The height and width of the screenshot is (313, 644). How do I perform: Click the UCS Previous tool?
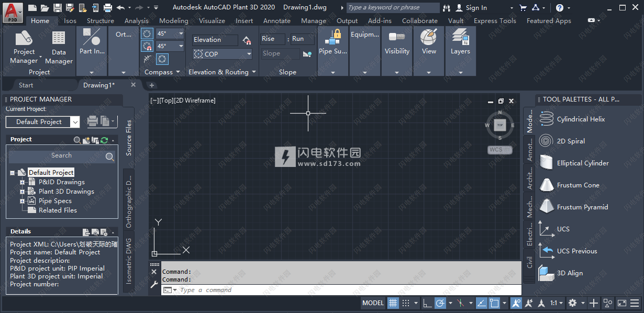pyautogui.click(x=576, y=251)
